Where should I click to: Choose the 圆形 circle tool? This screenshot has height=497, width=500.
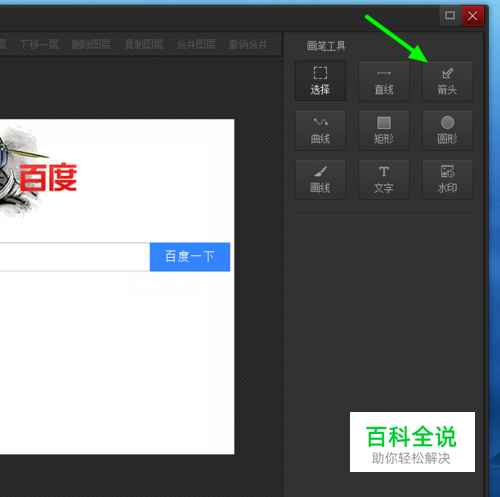[x=448, y=130]
